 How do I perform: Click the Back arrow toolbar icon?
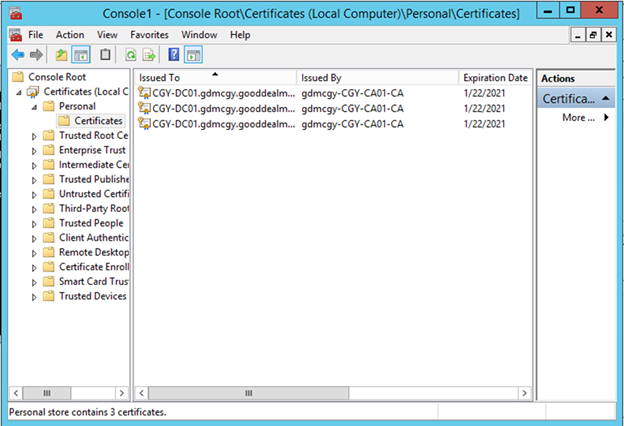pyautogui.click(x=18, y=55)
